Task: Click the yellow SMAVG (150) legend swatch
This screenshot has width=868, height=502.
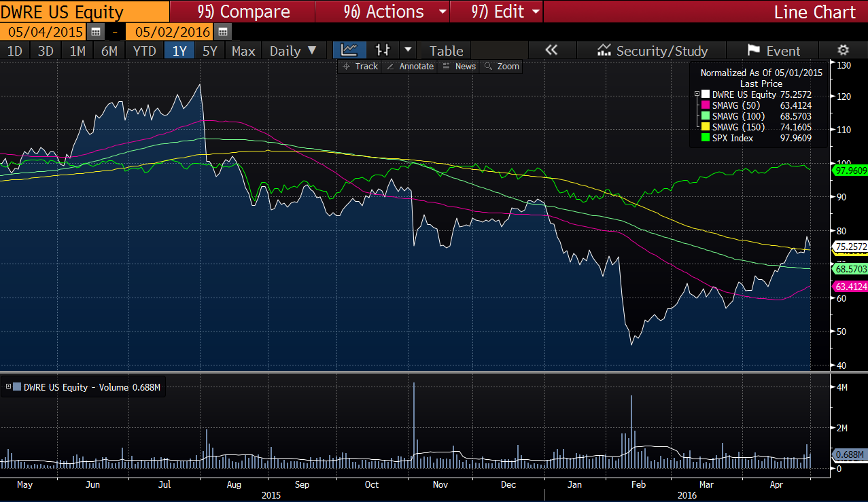Action: click(706, 127)
